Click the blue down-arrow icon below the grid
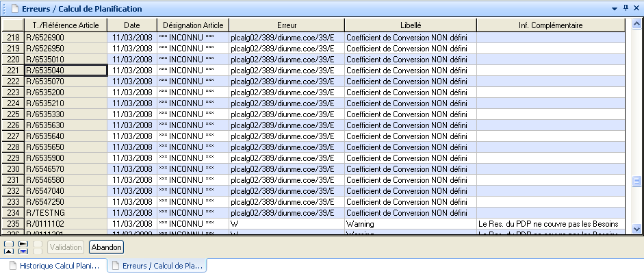Image resolution: width=644 pixels, height=274 pixels. (x=23, y=251)
